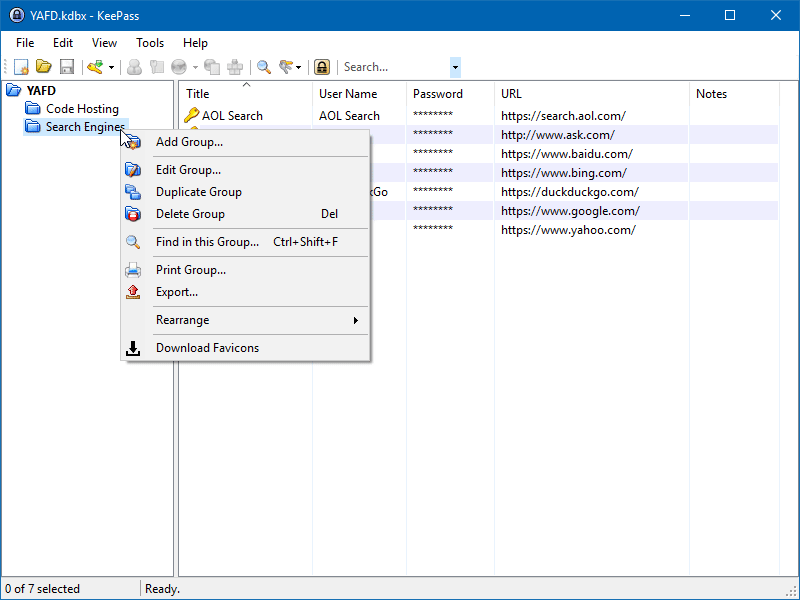The image size is (800, 600).
Task: Select the Code Hosting group
Action: click(82, 109)
